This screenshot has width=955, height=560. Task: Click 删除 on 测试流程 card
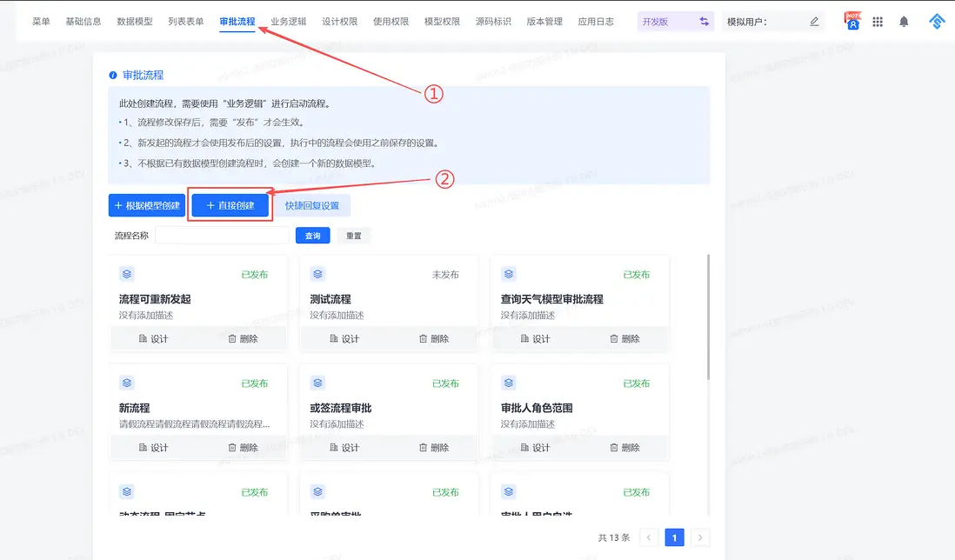(x=434, y=338)
